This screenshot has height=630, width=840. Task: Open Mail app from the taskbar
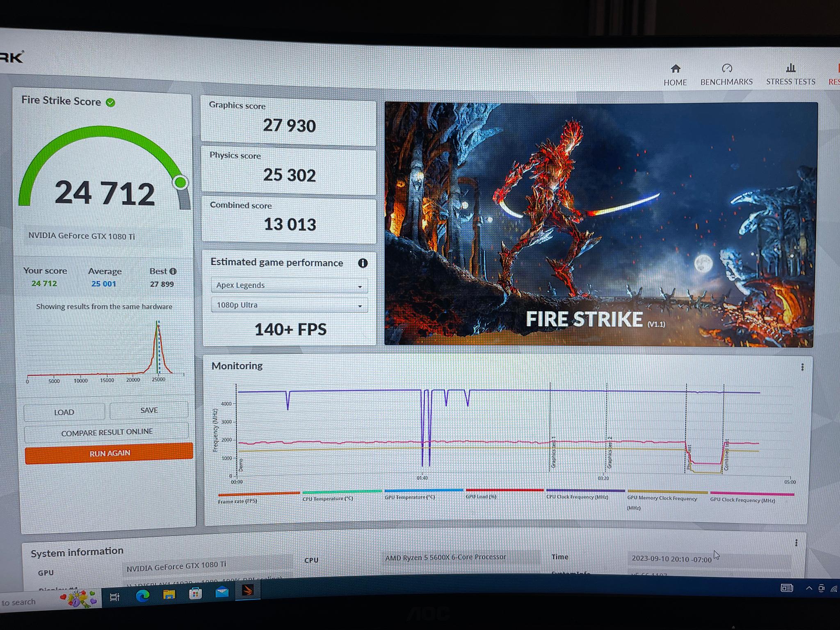point(222,591)
